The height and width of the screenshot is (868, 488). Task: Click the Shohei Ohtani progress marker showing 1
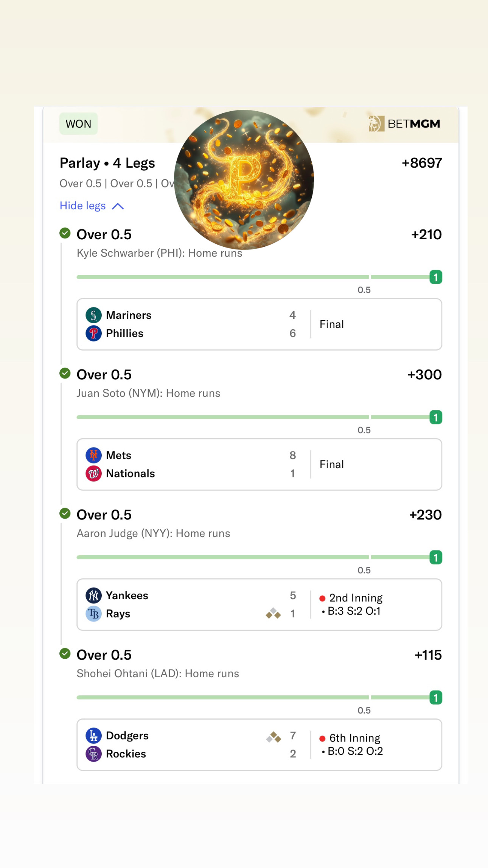pyautogui.click(x=436, y=698)
